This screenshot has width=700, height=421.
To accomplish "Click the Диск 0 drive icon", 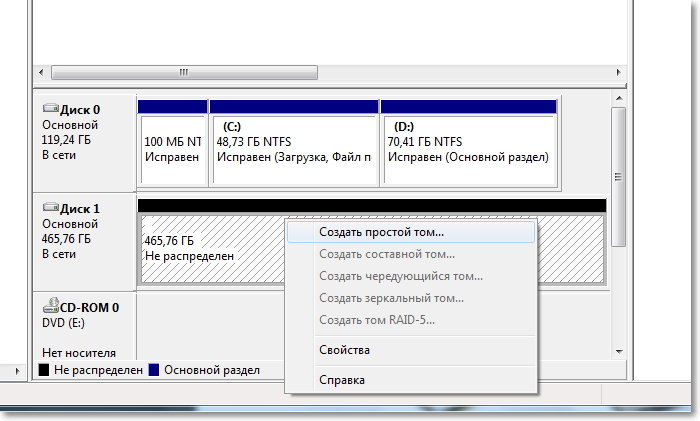I will [x=50, y=108].
